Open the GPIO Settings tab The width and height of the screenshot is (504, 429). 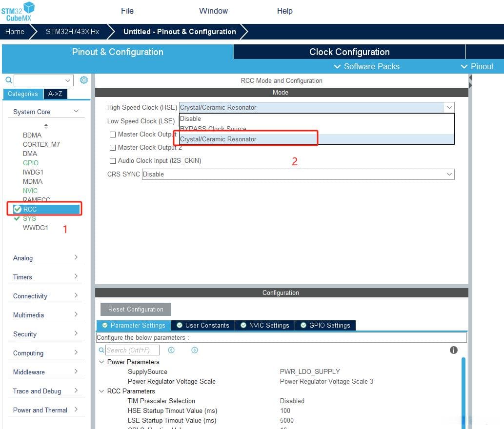tap(325, 325)
